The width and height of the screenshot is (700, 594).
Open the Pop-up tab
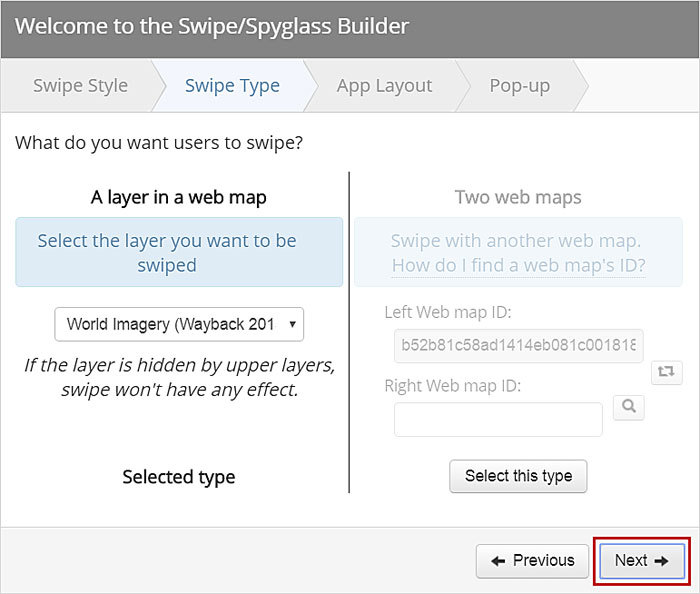pyautogui.click(x=519, y=86)
